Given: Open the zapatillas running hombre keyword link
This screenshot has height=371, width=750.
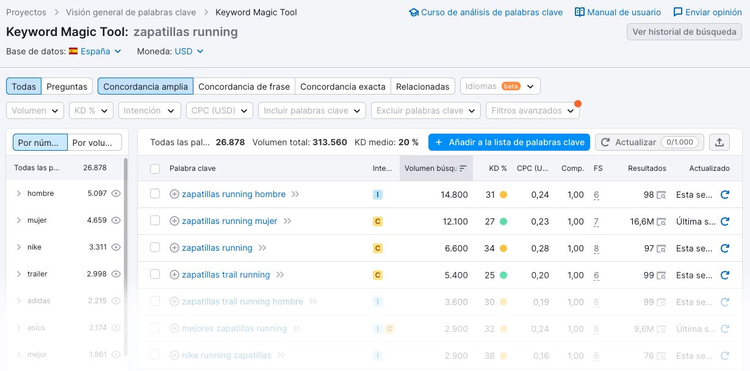Looking at the screenshot, I should 233,194.
